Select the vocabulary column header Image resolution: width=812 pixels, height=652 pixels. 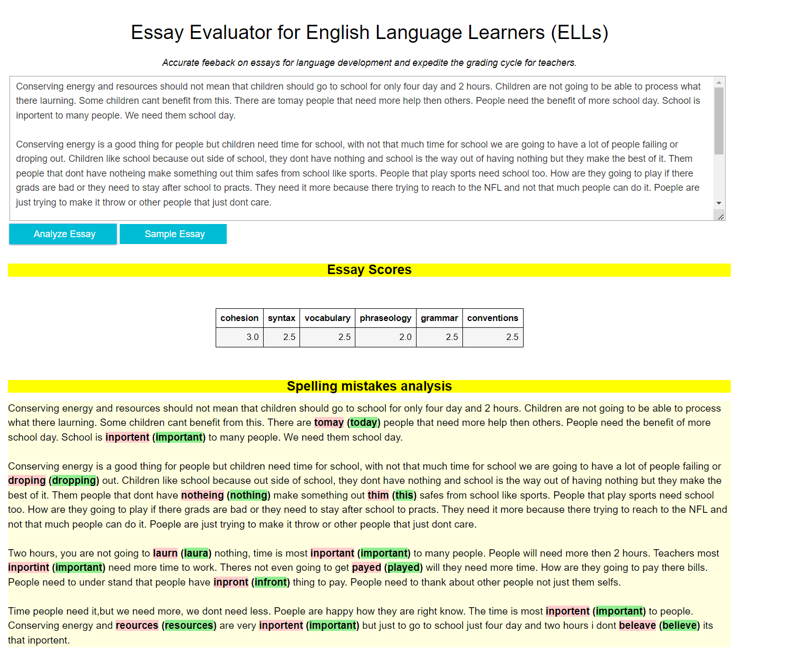(327, 318)
